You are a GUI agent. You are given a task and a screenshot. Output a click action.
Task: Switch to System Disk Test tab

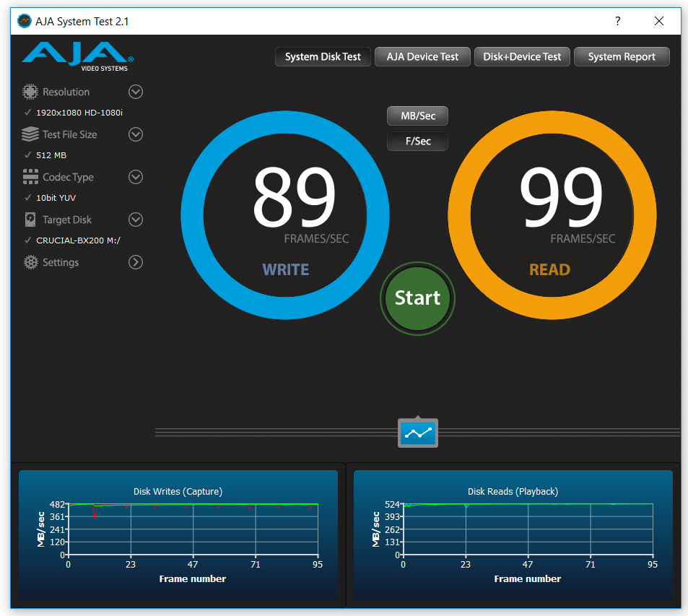pos(323,56)
